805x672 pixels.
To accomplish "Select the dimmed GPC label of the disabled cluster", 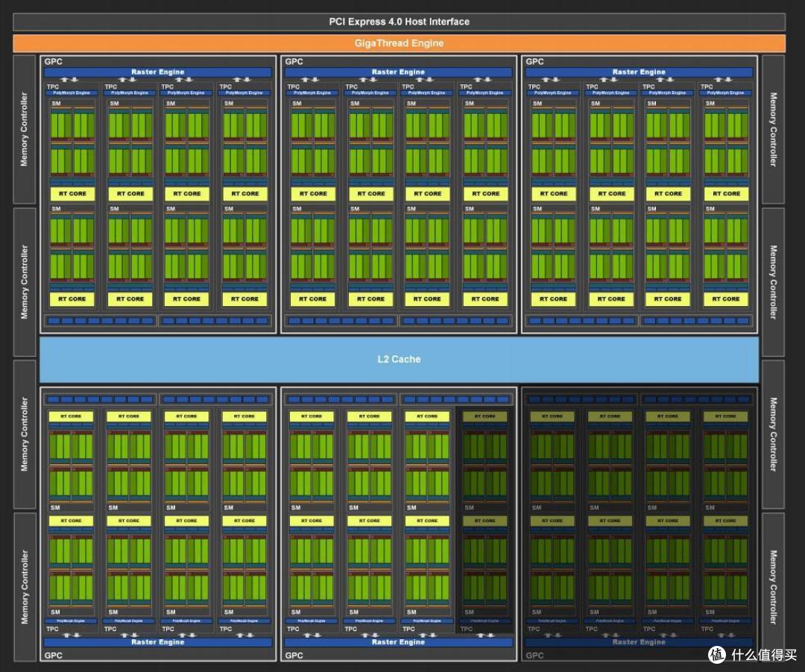I will point(534,655).
